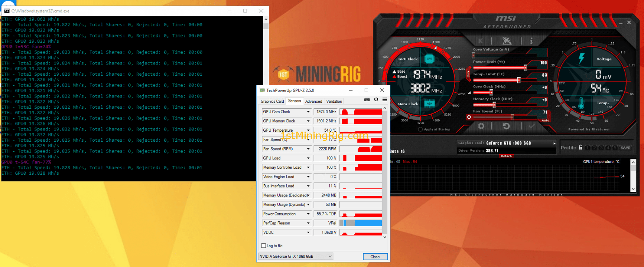Click the GPU Temperature value 54.0 °C

326,130
